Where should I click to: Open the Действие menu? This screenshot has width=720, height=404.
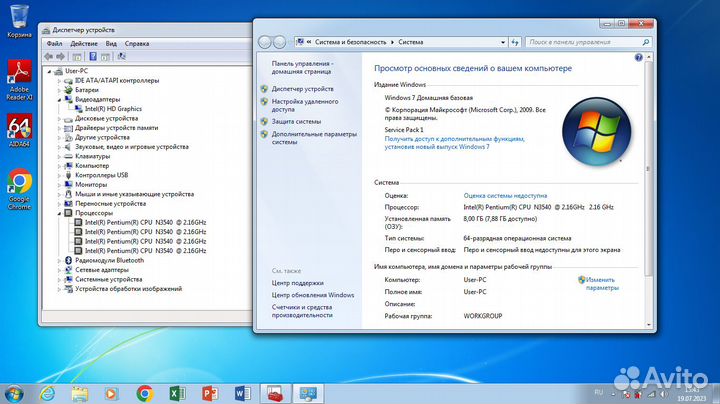point(84,44)
